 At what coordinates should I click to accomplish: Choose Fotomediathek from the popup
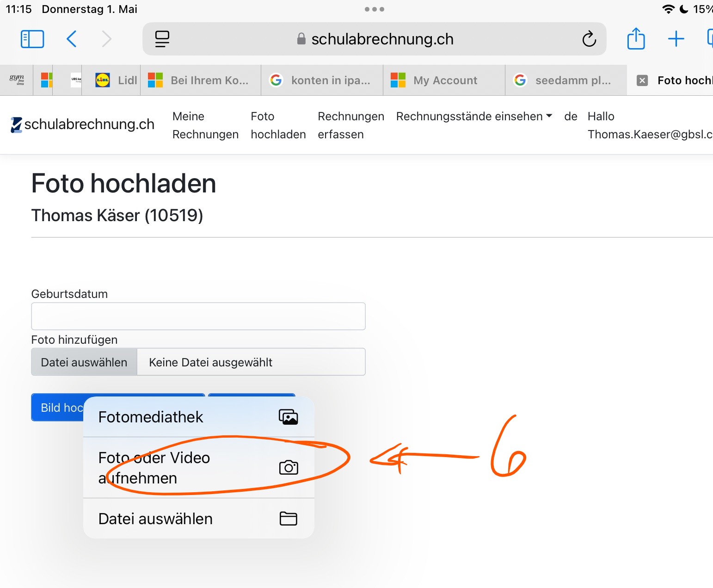pos(198,417)
